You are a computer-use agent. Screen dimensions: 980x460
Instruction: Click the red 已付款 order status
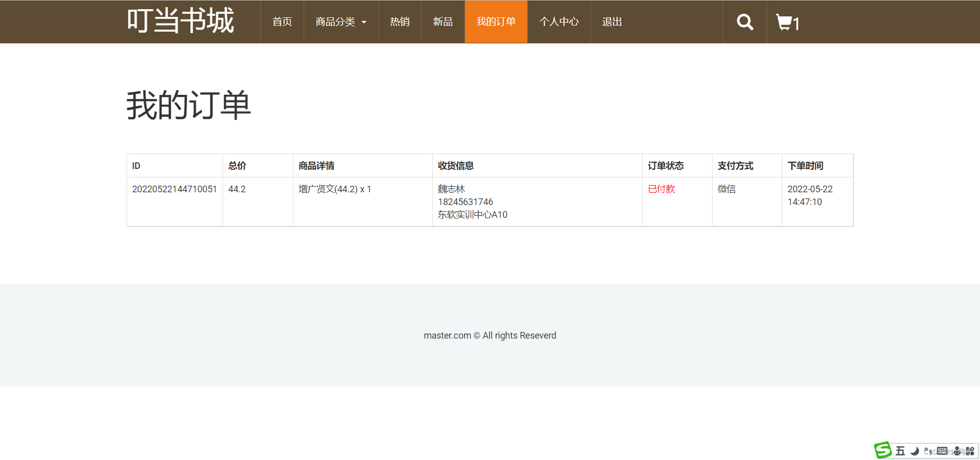[x=661, y=189]
